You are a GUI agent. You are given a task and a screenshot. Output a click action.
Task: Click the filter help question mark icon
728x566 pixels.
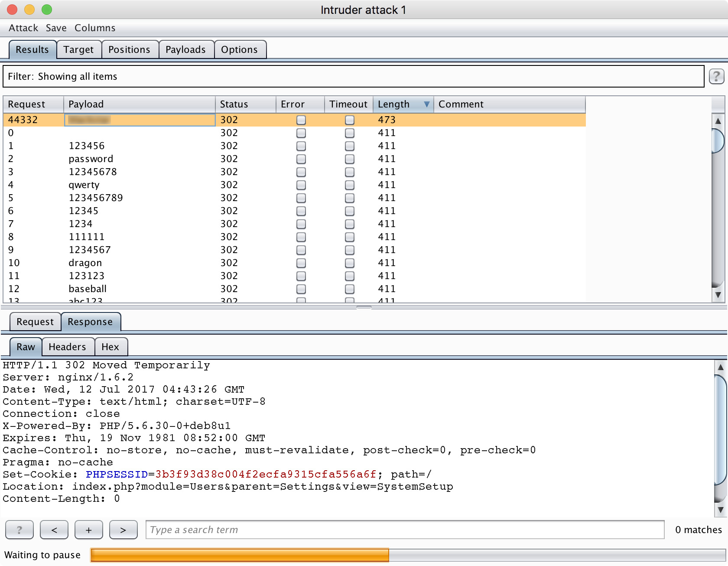(716, 77)
